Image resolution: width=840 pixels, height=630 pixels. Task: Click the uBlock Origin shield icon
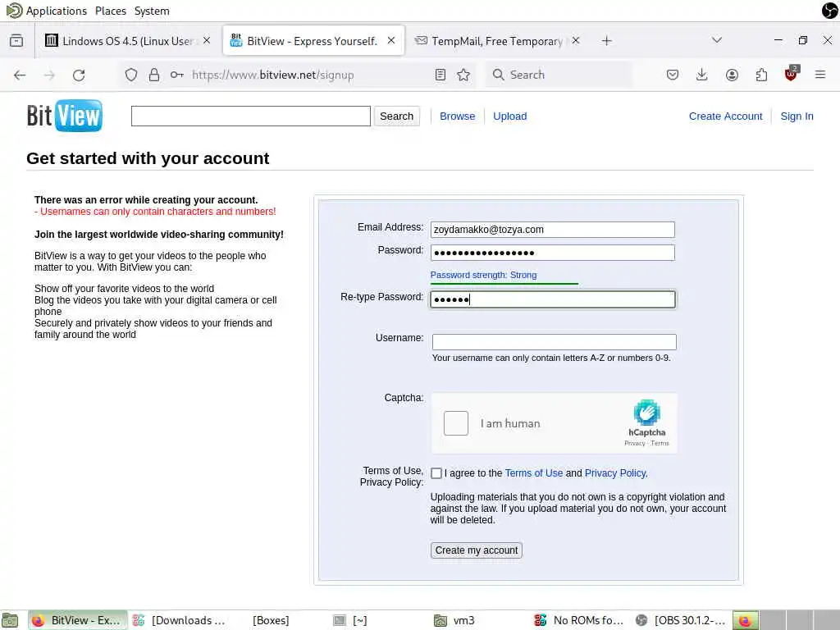pyautogui.click(x=791, y=74)
